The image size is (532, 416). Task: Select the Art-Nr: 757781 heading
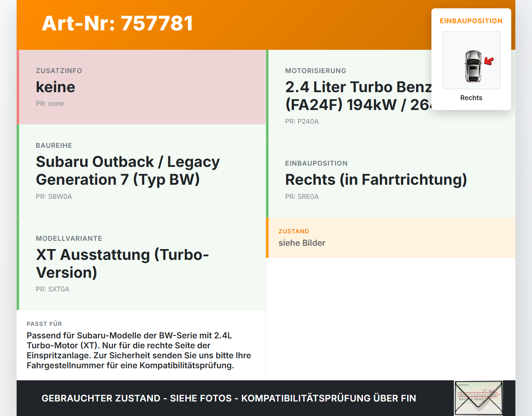click(118, 23)
